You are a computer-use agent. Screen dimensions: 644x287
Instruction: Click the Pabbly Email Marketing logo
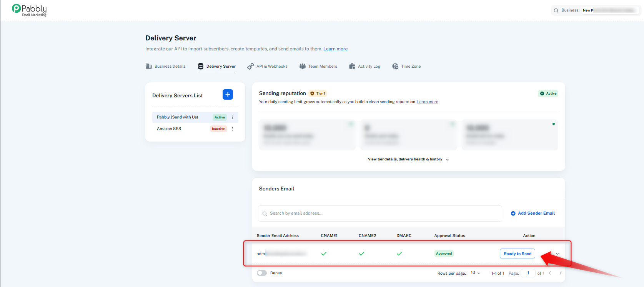click(29, 10)
